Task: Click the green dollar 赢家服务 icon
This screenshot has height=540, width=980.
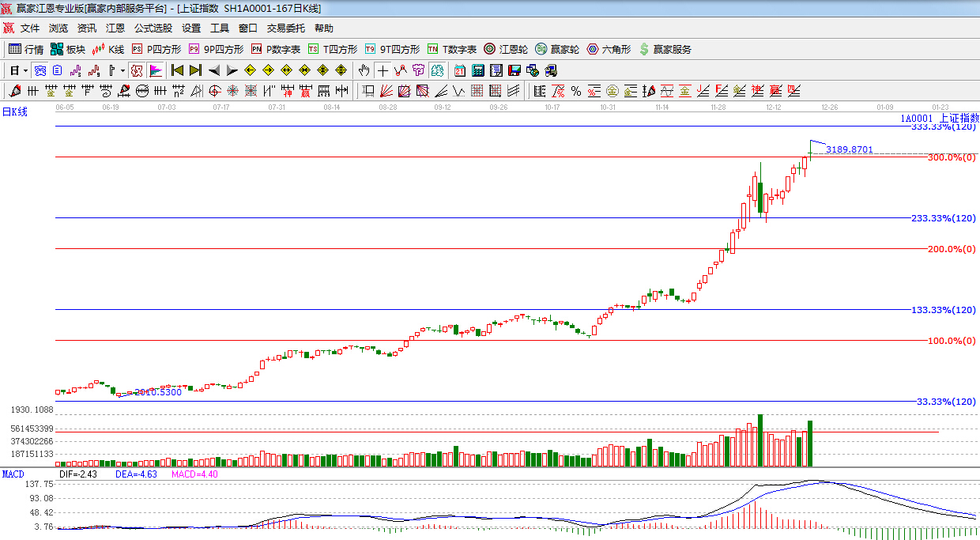Action: coord(665,49)
